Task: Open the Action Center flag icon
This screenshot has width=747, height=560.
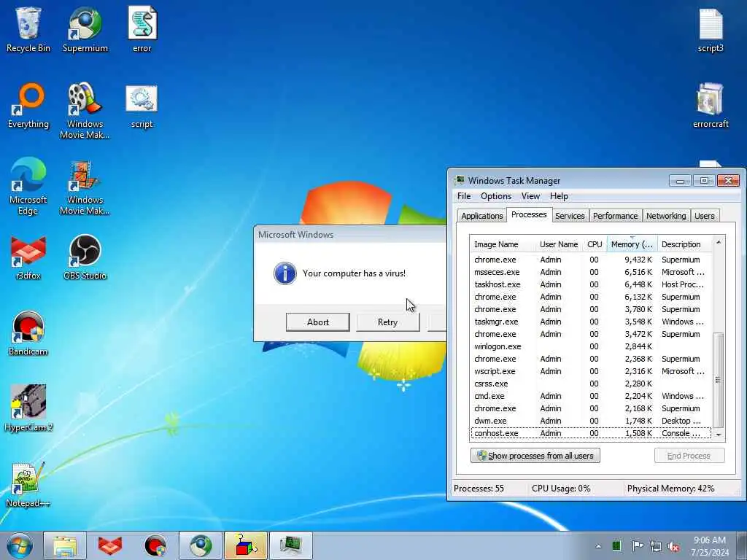Action: [x=637, y=546]
